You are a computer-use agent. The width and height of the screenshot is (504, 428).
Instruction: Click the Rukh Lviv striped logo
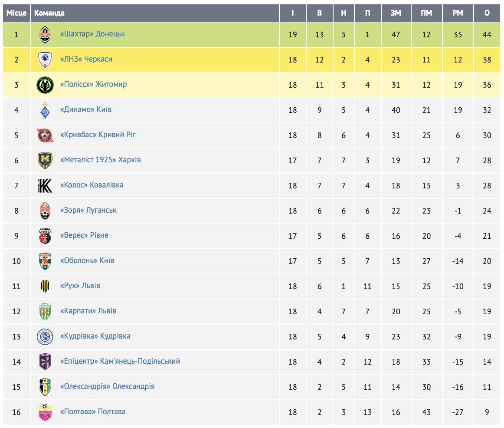point(45,286)
